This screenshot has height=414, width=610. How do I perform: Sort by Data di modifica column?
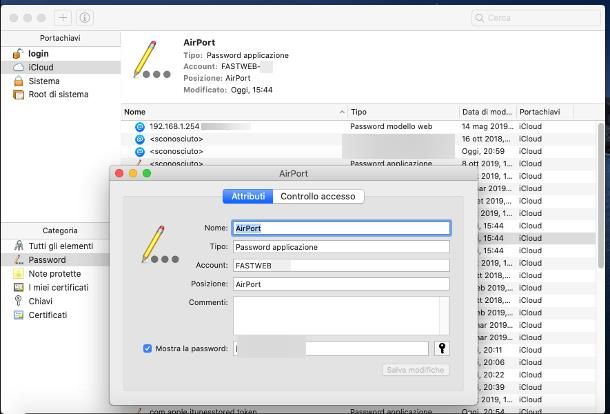coord(487,112)
